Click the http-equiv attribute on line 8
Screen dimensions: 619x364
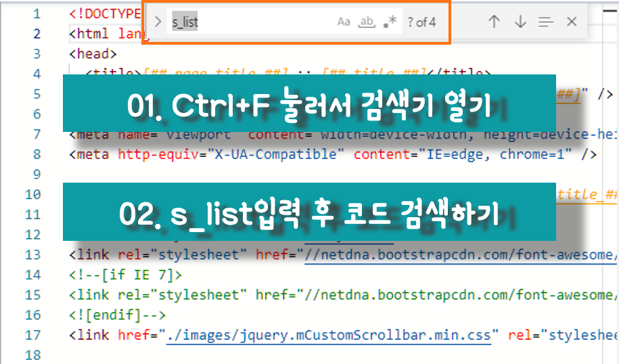[x=158, y=154]
